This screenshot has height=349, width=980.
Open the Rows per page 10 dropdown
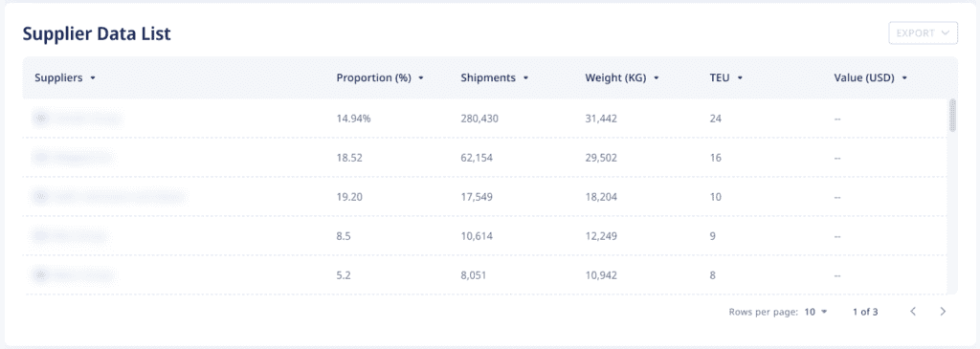[815, 312]
